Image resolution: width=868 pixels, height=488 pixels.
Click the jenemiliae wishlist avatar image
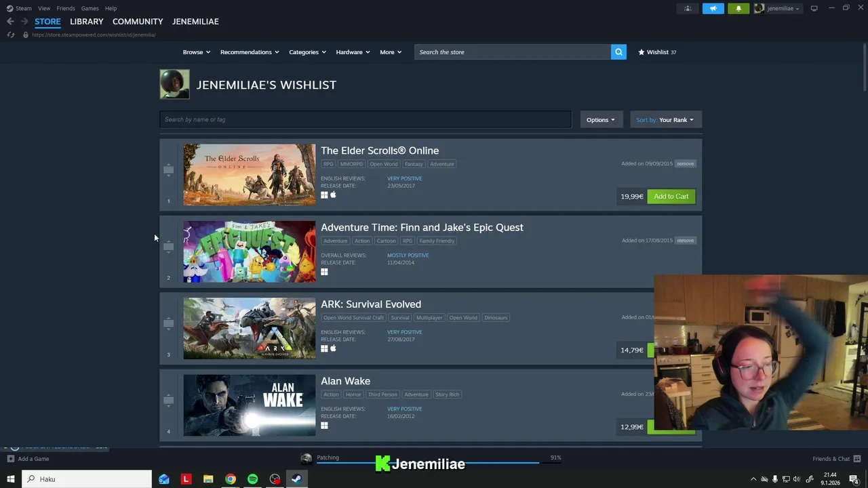tap(174, 85)
